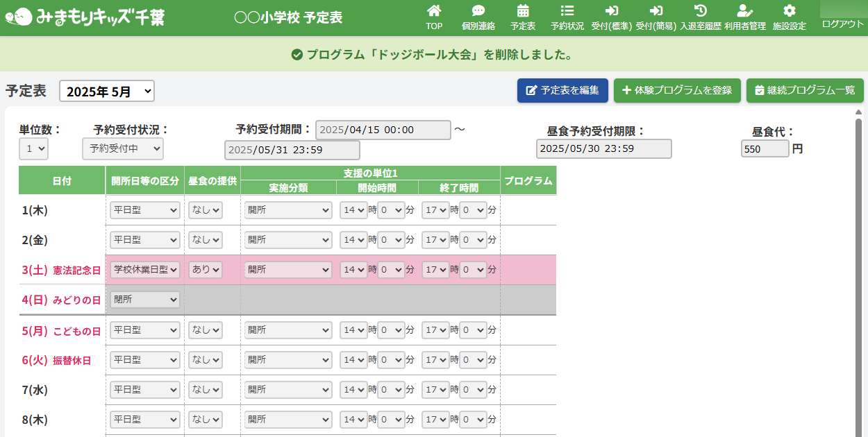Open the 予約受付状況 dropdown

[122, 148]
